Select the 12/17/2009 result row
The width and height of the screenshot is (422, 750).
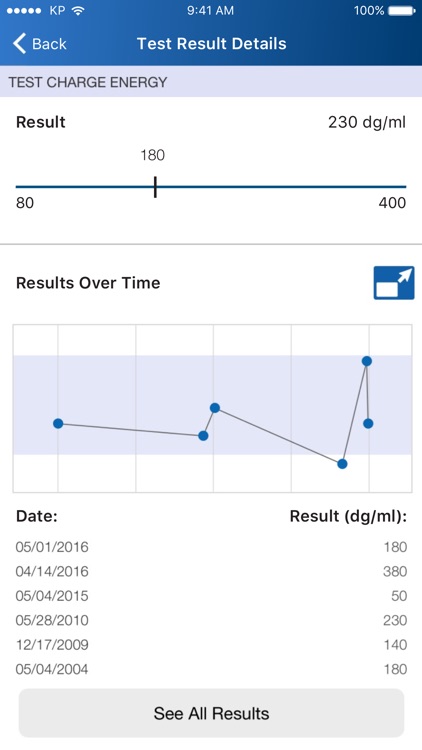pos(211,644)
